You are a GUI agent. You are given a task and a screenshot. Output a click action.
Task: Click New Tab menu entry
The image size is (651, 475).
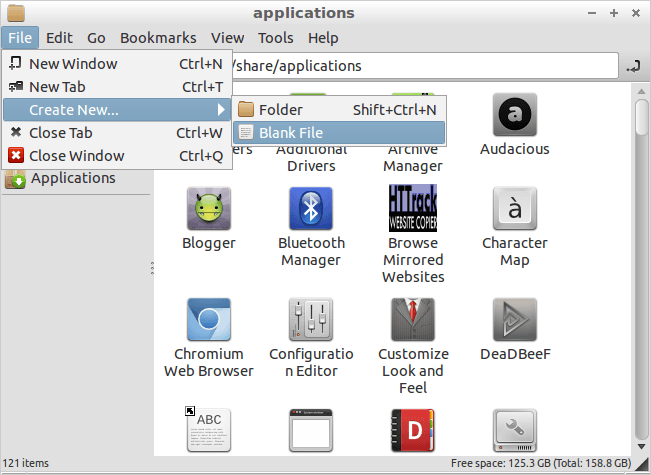tap(117, 87)
